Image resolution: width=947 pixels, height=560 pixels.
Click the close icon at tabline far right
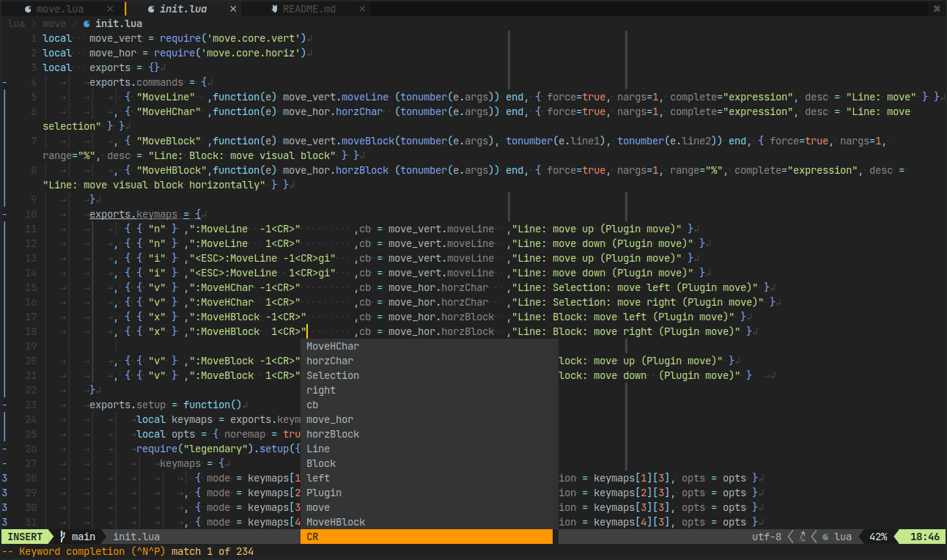point(937,9)
